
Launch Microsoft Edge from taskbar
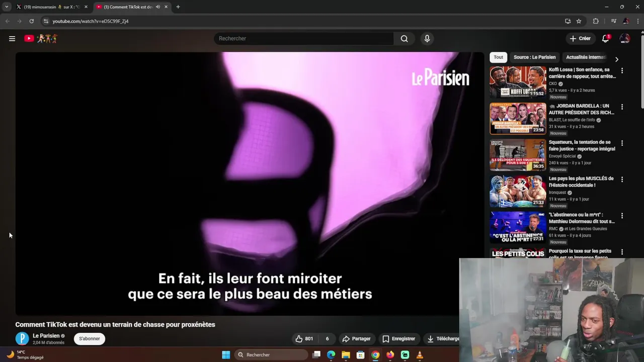(331, 355)
